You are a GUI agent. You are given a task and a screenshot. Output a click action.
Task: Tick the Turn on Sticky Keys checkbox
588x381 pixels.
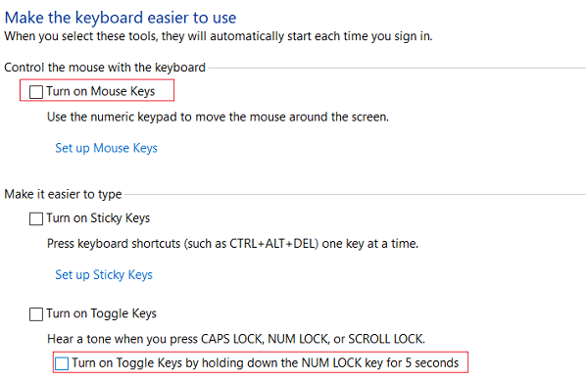pyautogui.click(x=36, y=218)
